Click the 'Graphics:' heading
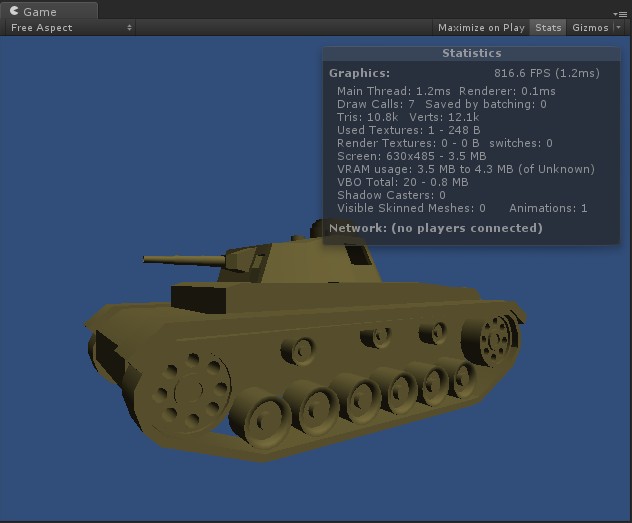The height and width of the screenshot is (523, 632). click(360, 73)
